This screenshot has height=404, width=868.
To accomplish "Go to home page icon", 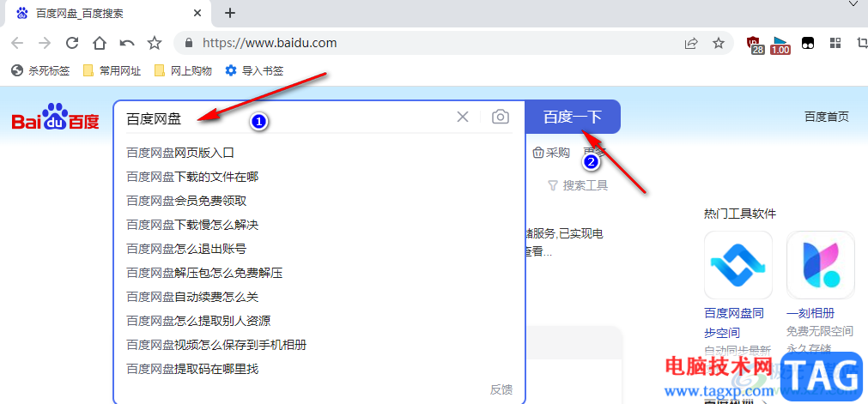I will click(99, 43).
